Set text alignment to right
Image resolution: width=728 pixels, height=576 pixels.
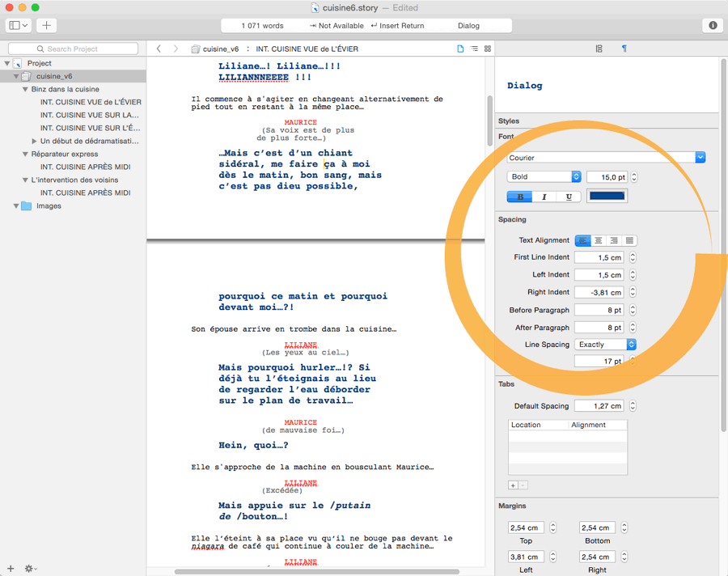pos(614,240)
